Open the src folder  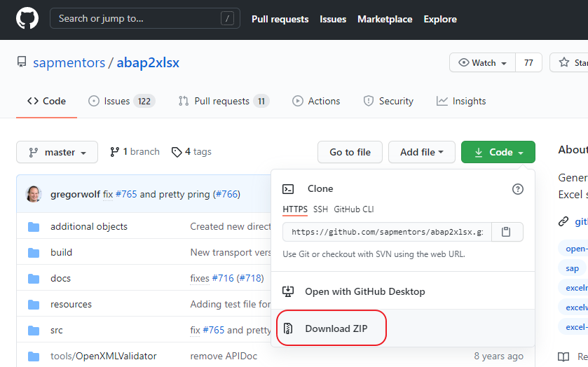coord(57,331)
